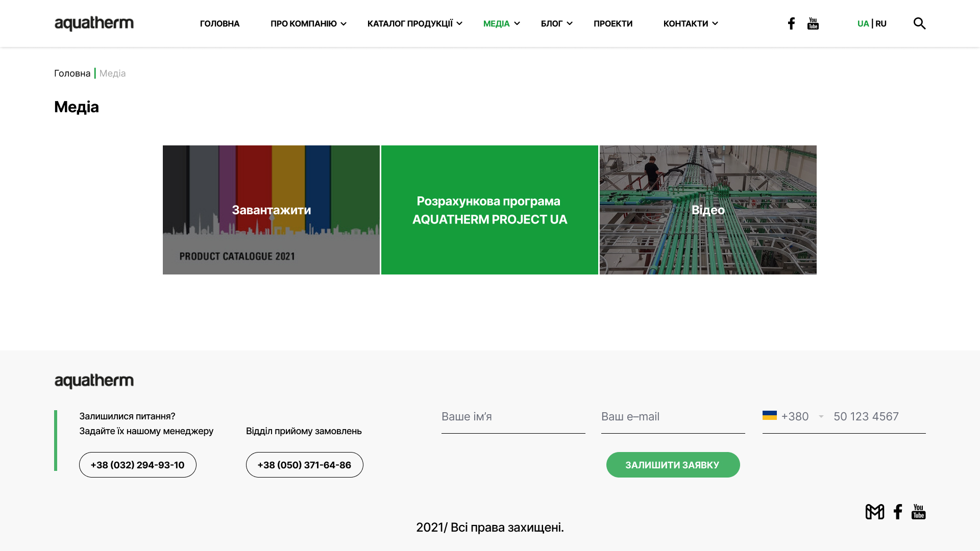The image size is (980, 551).
Task: Call the +38 (050) 371-64-86 number
Action: pyautogui.click(x=305, y=465)
